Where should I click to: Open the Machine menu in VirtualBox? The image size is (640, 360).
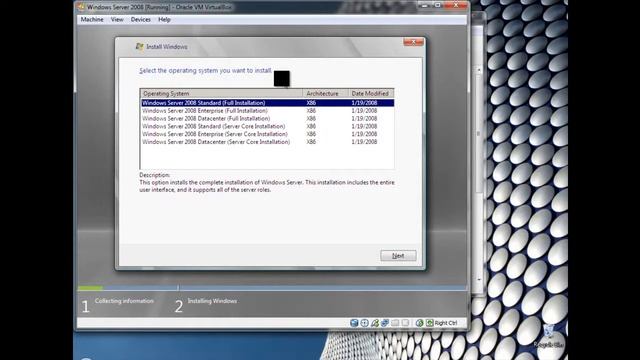point(92,20)
